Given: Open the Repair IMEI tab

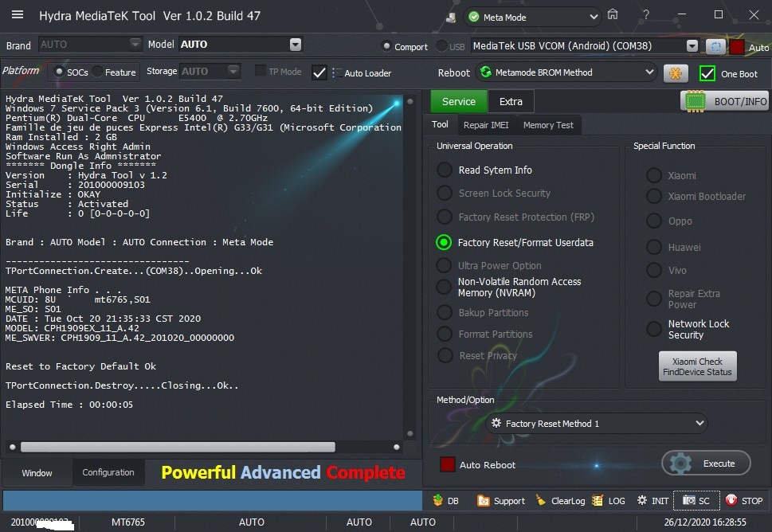Looking at the screenshot, I should [486, 125].
